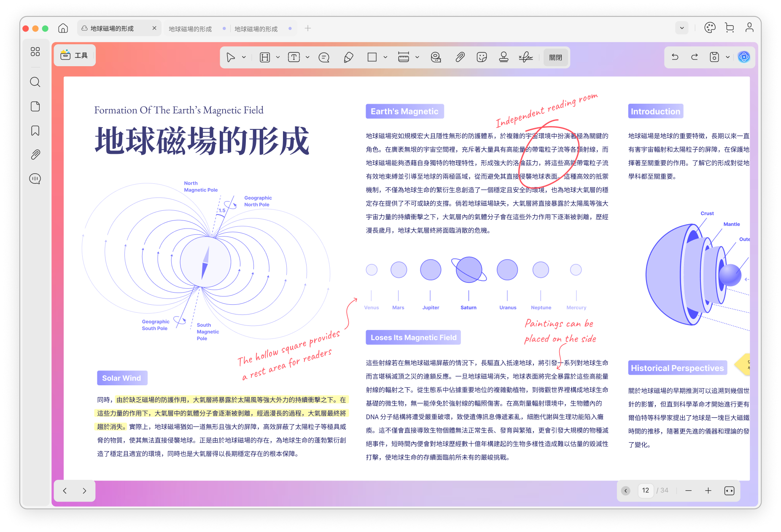Select the cursor pointer tool
The image size is (781, 532).
231,57
